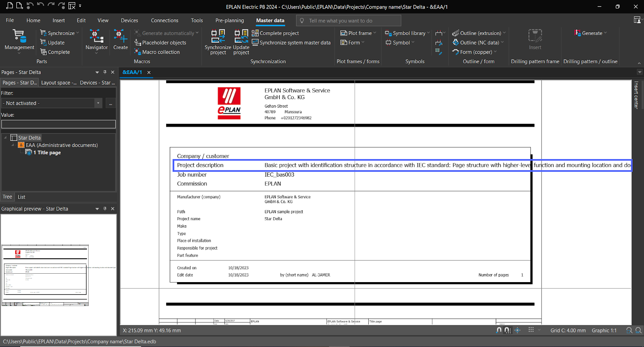
Task: Click the filter ellipsis button
Action: 111,103
